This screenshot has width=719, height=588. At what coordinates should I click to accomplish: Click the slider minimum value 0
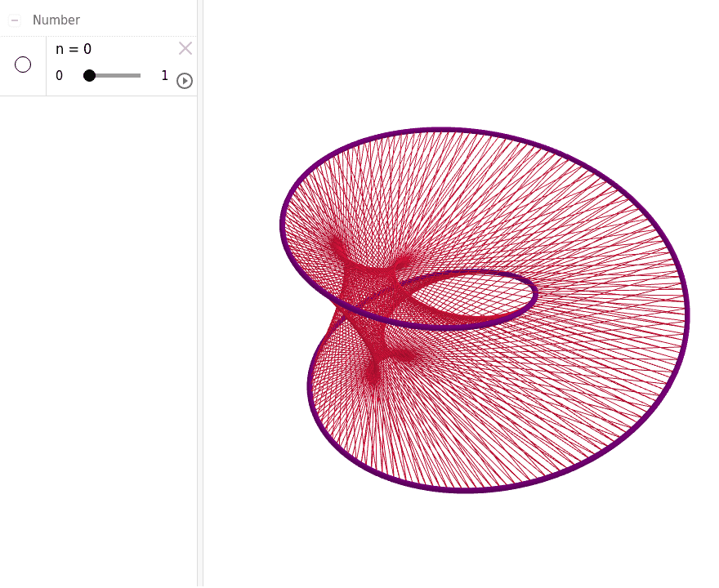(x=59, y=76)
